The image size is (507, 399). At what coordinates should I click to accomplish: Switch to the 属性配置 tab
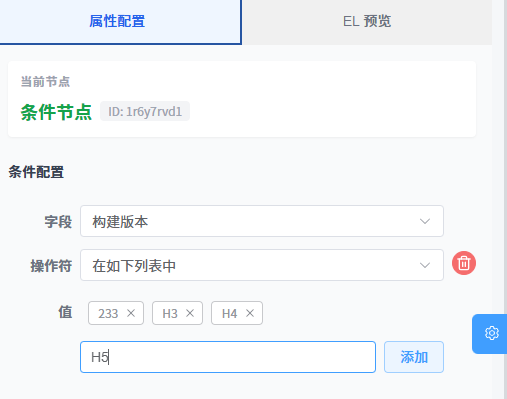pyautogui.click(x=120, y=22)
